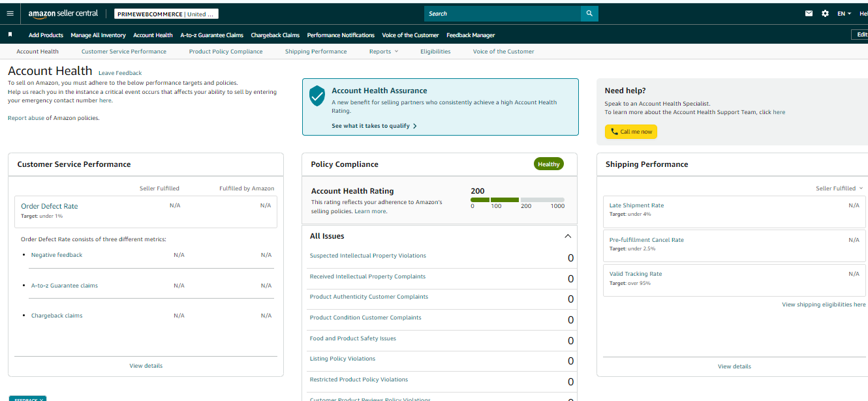Click the Leave Feedback link

tap(120, 73)
